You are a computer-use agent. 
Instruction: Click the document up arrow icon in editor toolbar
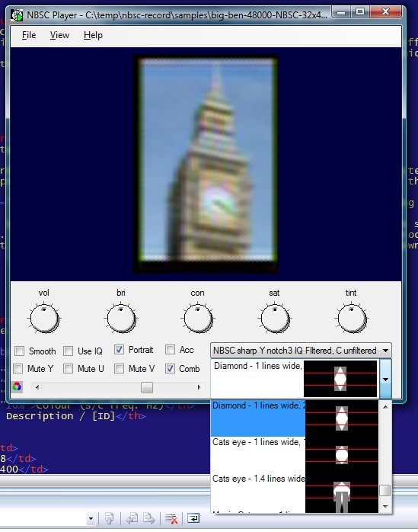pyautogui.click(x=110, y=519)
